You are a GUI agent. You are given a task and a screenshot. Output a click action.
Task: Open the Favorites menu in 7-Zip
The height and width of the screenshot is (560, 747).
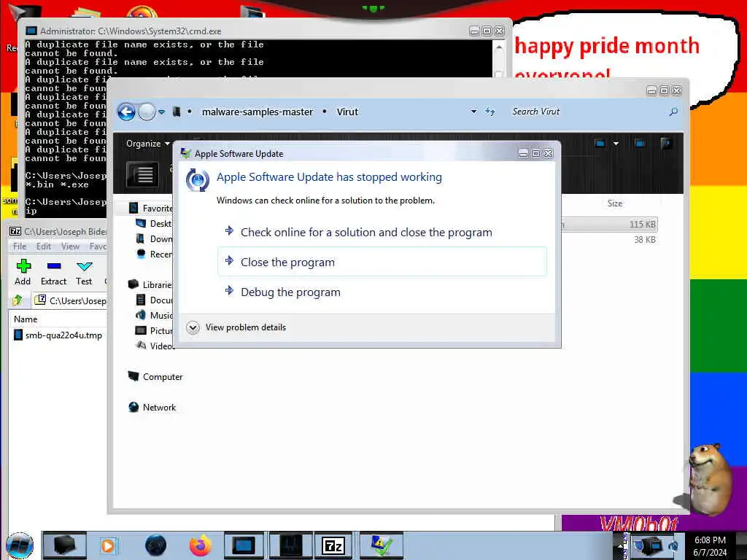(x=98, y=246)
